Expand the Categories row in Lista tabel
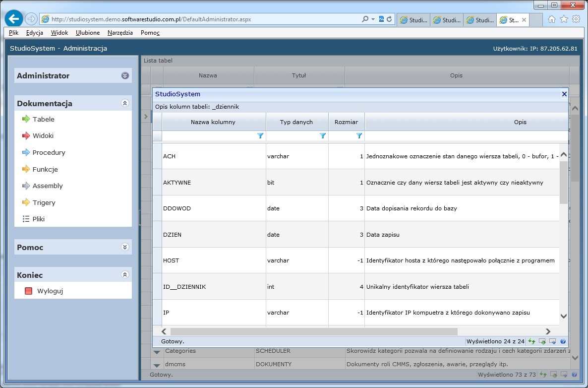Image resolution: width=588 pixels, height=388 pixels. point(157,352)
